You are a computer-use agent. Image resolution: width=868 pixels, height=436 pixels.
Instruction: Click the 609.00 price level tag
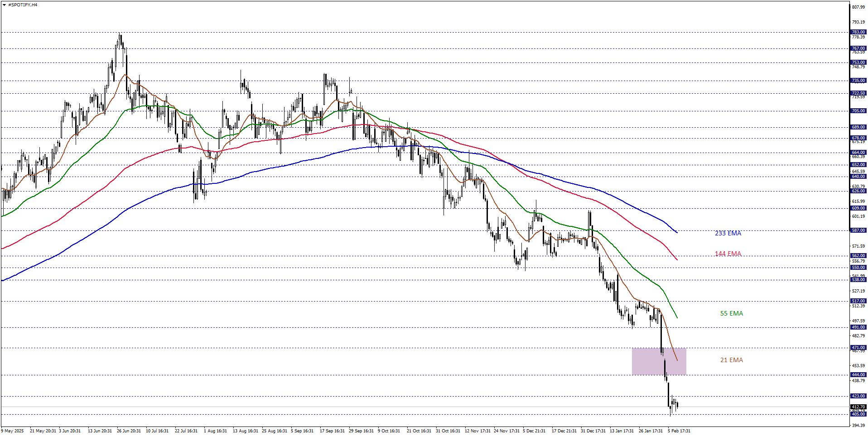[858, 208]
